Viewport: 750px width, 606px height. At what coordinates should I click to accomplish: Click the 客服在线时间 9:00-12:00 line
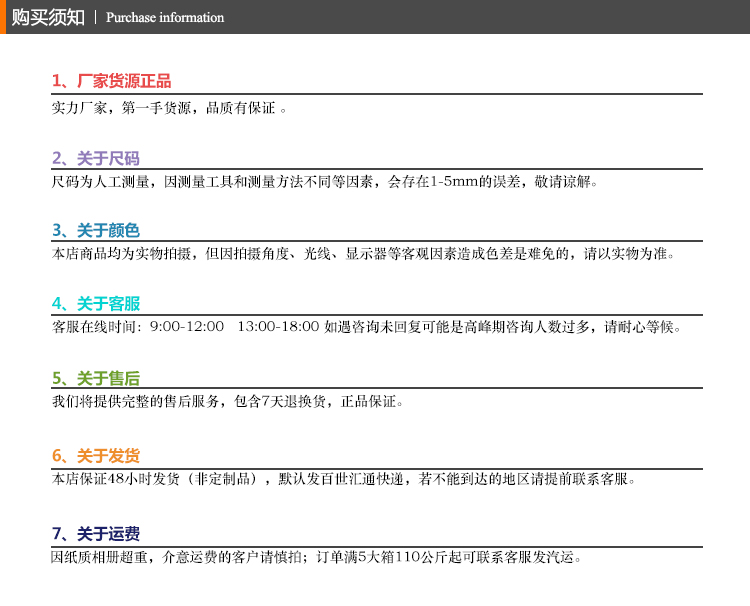366,327
